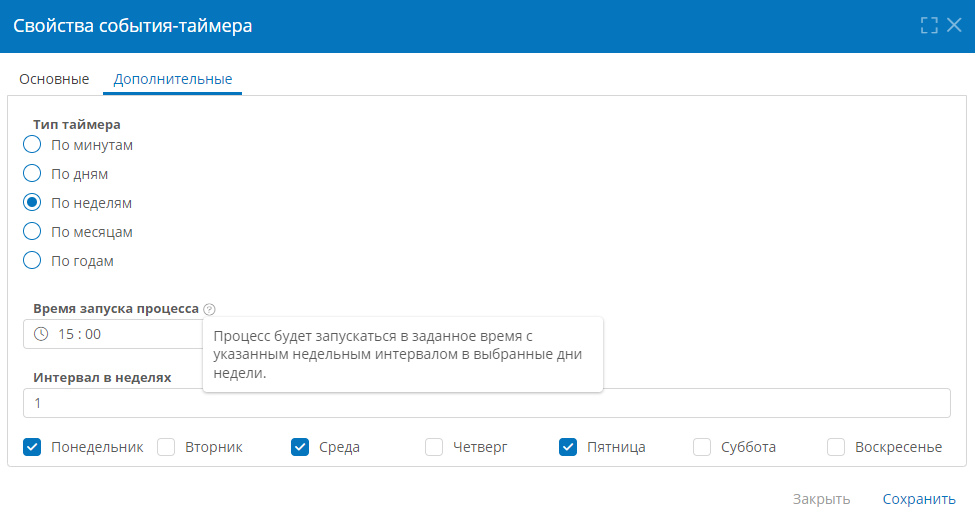Select the По неделям radio button
Viewport: 975px width, 521px height.
tap(32, 203)
